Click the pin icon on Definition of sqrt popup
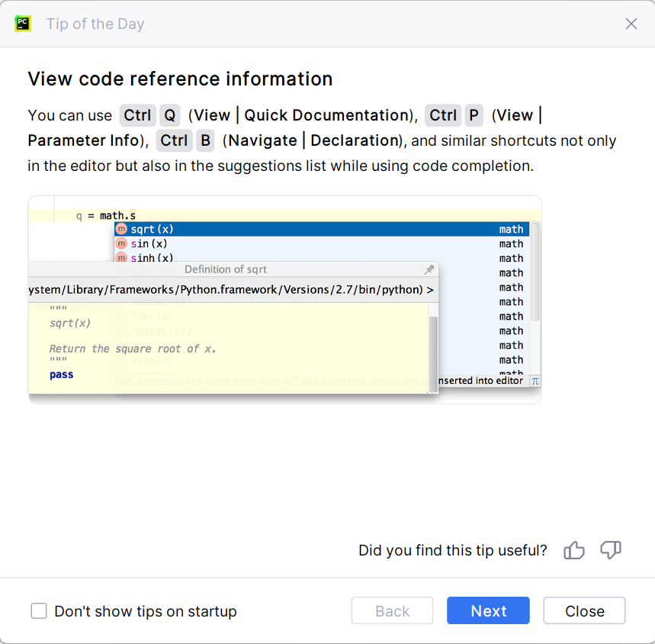This screenshot has width=655, height=644. point(429,269)
